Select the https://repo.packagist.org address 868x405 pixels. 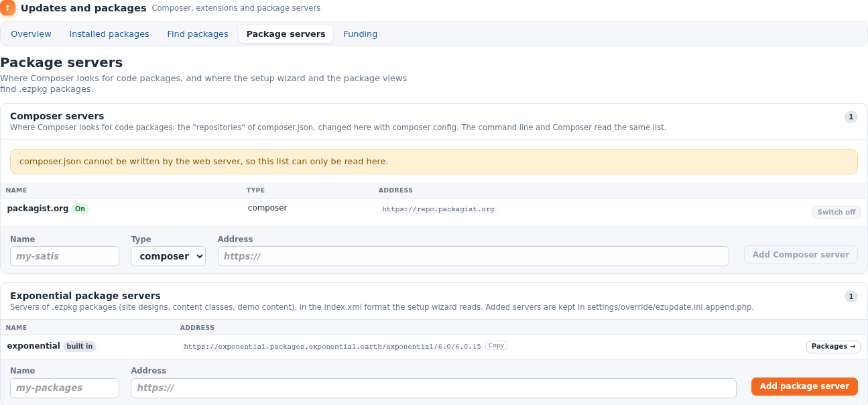[x=438, y=209]
